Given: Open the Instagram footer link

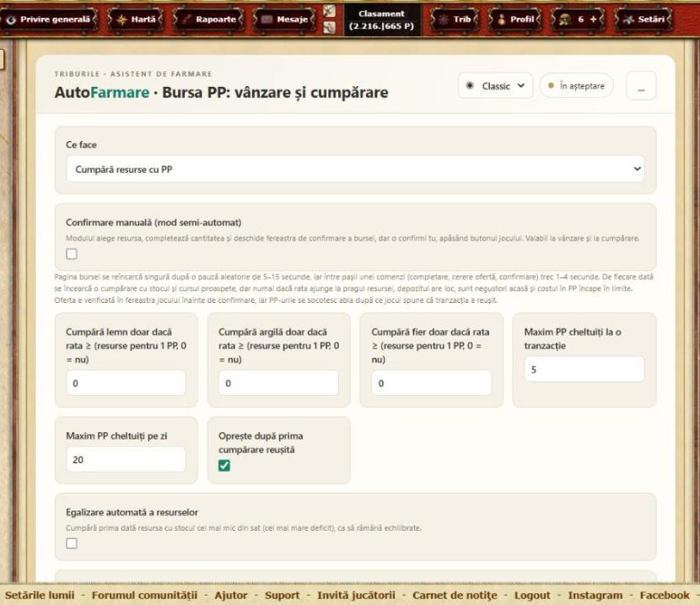Looking at the screenshot, I should click(595, 595).
